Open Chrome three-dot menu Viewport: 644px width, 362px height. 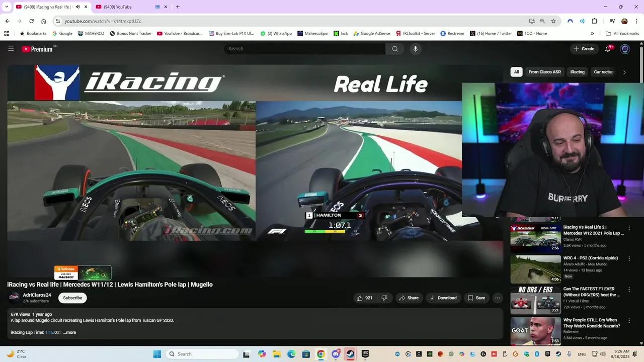(636, 21)
